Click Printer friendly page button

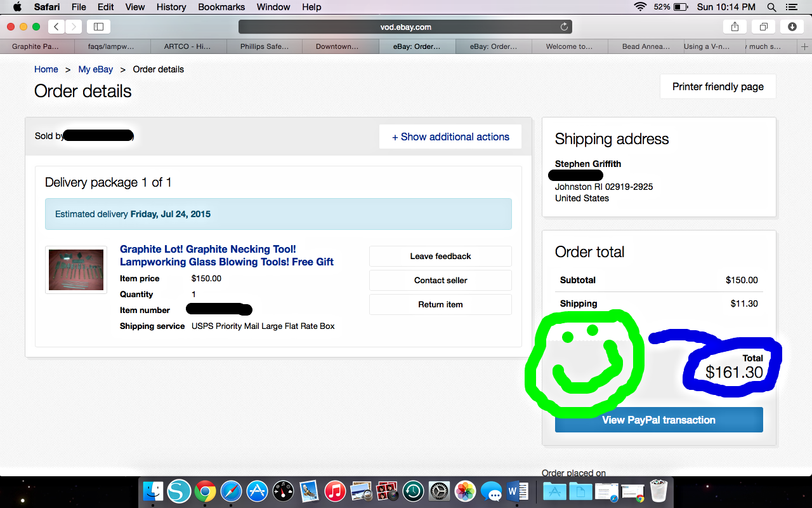(x=718, y=86)
